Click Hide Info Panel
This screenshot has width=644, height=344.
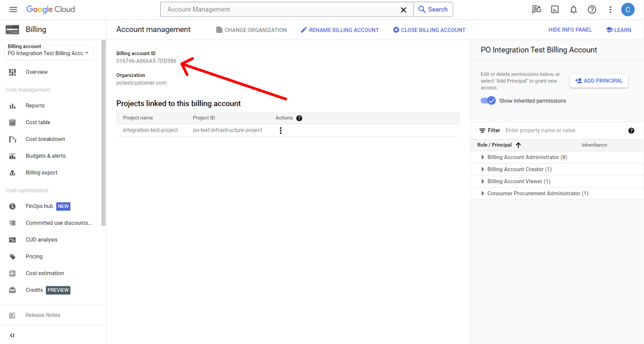(570, 30)
